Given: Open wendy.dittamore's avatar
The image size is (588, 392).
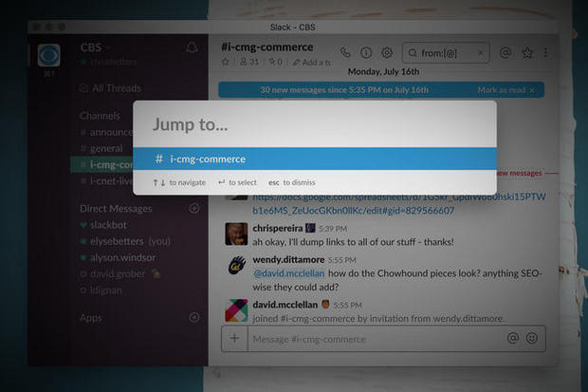Looking at the screenshot, I should pos(236,265).
